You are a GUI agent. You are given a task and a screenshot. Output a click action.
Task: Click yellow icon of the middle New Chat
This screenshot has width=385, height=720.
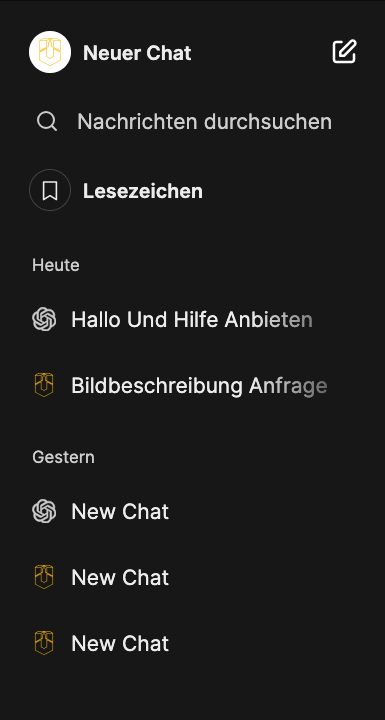tap(44, 577)
